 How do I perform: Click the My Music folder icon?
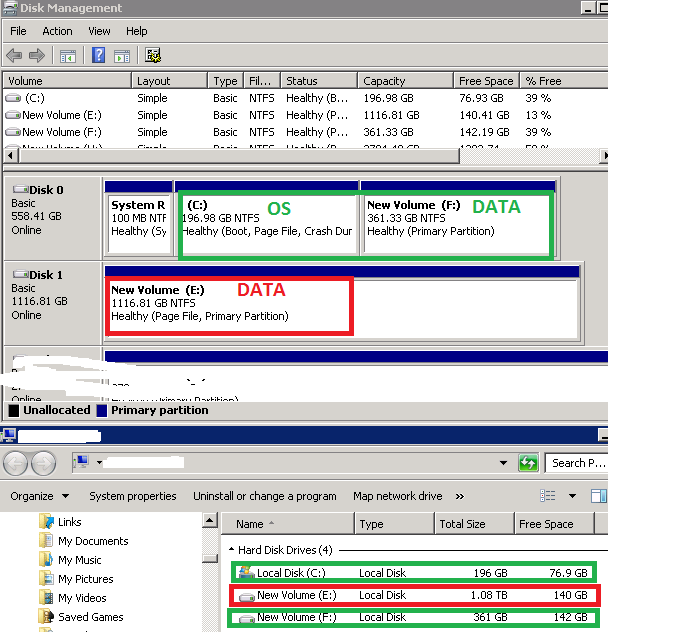click(46, 559)
